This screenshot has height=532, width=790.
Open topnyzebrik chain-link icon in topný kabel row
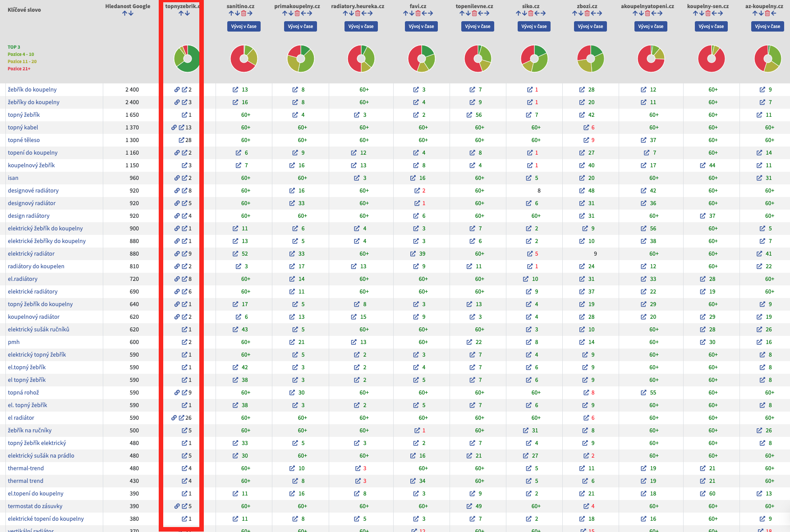tap(174, 128)
